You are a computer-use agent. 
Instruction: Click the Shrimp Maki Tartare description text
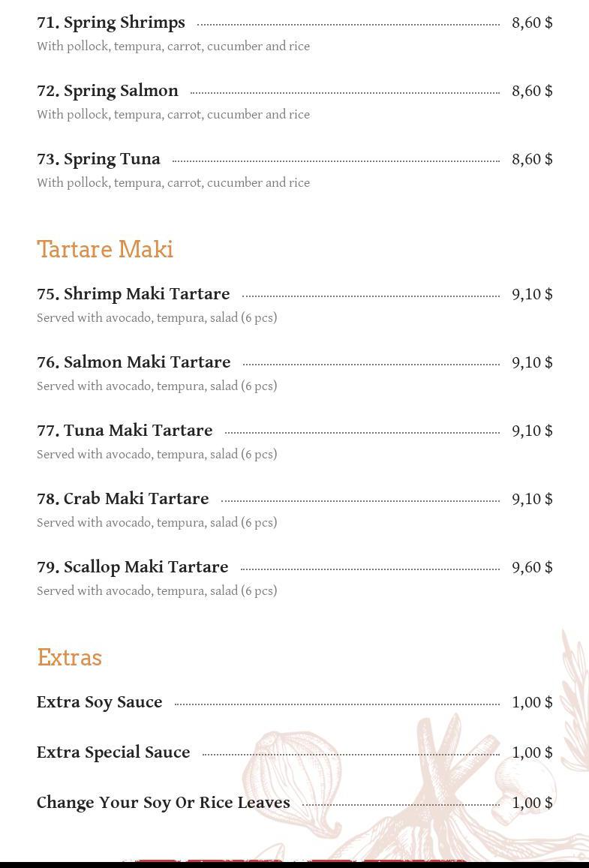pos(157,318)
